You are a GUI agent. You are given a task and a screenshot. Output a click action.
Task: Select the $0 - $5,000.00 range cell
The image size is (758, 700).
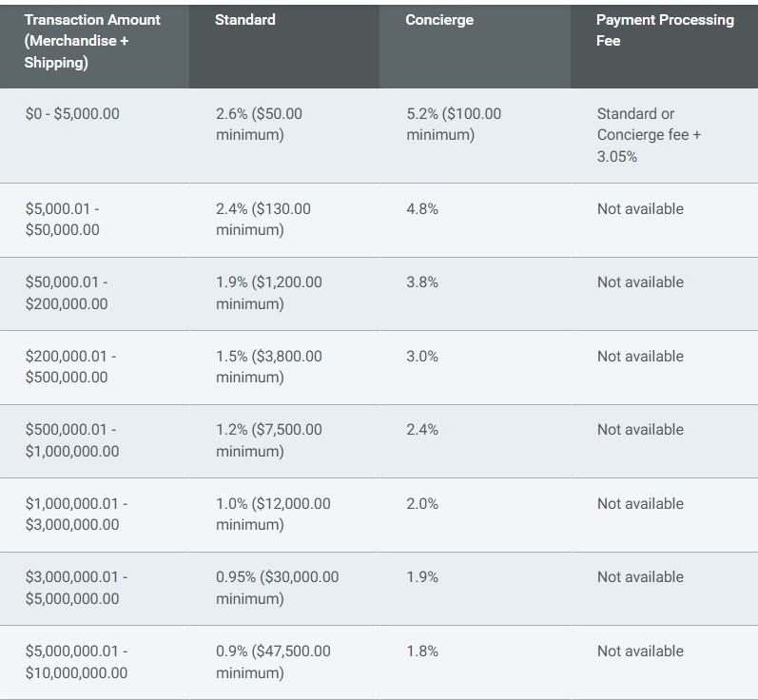click(72, 114)
